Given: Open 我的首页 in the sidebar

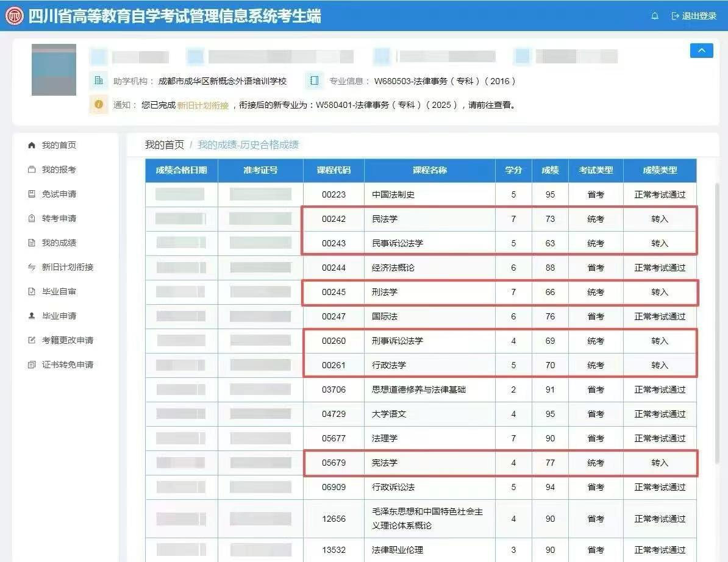Looking at the screenshot, I should pyautogui.click(x=59, y=145).
